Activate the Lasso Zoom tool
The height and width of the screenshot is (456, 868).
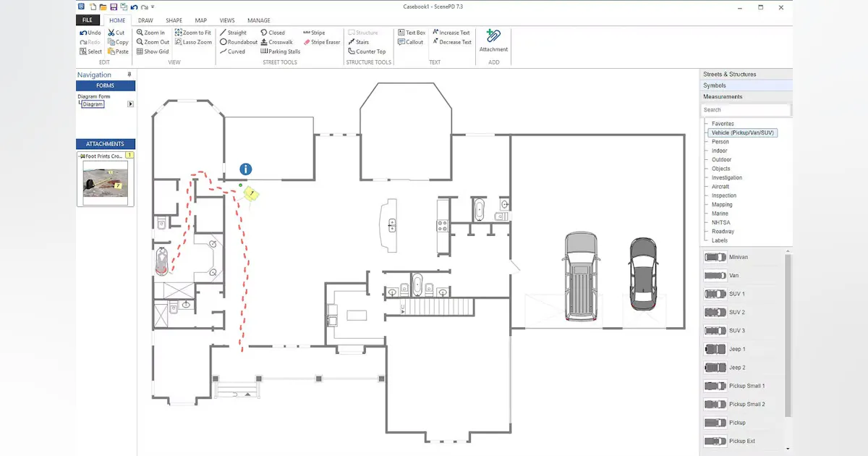pyautogui.click(x=193, y=42)
